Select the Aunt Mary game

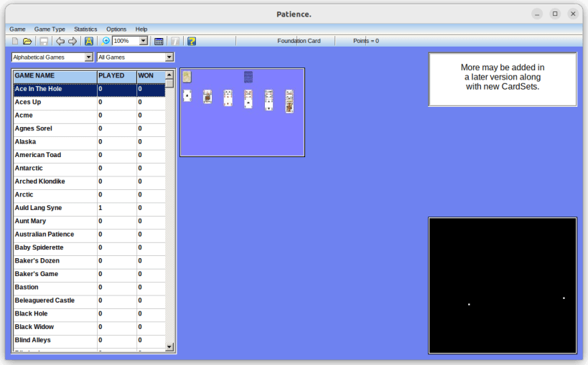(89, 221)
